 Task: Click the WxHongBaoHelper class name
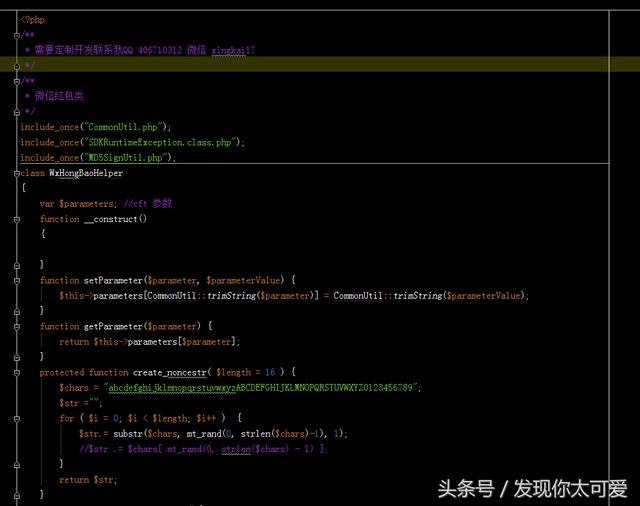86,173
